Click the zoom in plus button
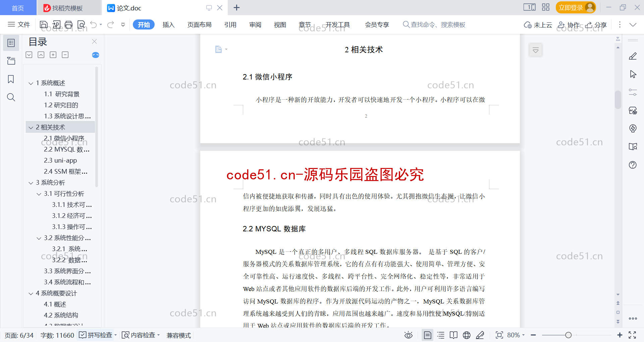Screen dimensions: 644x342 (x=620, y=335)
